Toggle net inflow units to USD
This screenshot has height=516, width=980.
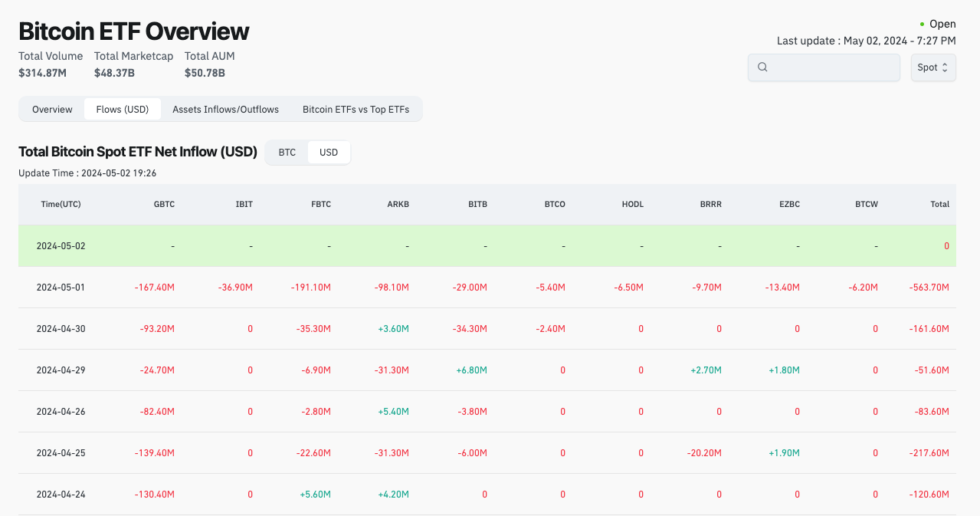pos(329,152)
